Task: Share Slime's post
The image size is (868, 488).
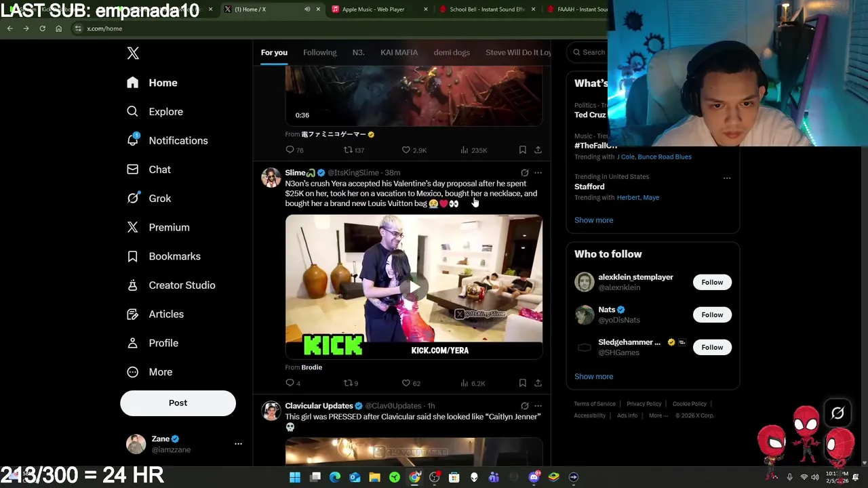Action: pyautogui.click(x=538, y=383)
